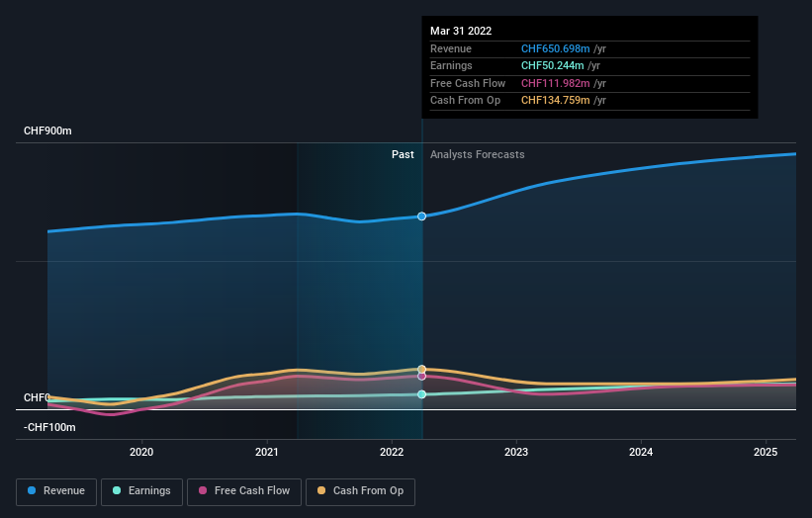Click the Revenue row label in tooltip

[x=451, y=48]
